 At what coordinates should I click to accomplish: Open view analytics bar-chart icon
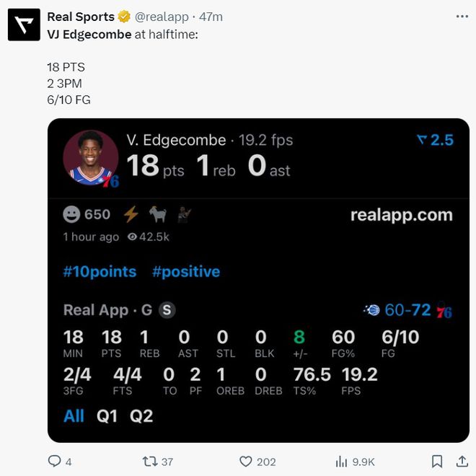(x=342, y=461)
